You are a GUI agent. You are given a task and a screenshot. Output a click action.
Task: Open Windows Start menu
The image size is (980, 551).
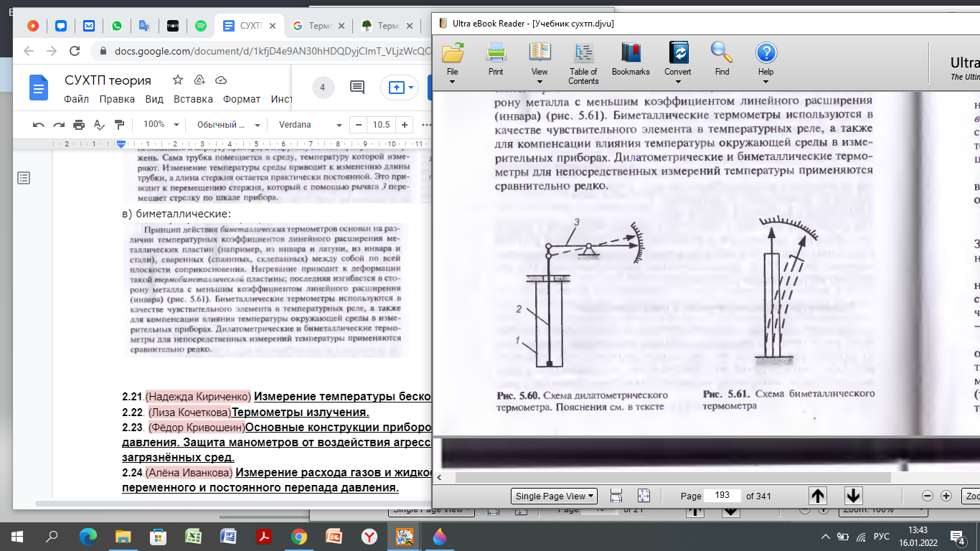pos(17,536)
